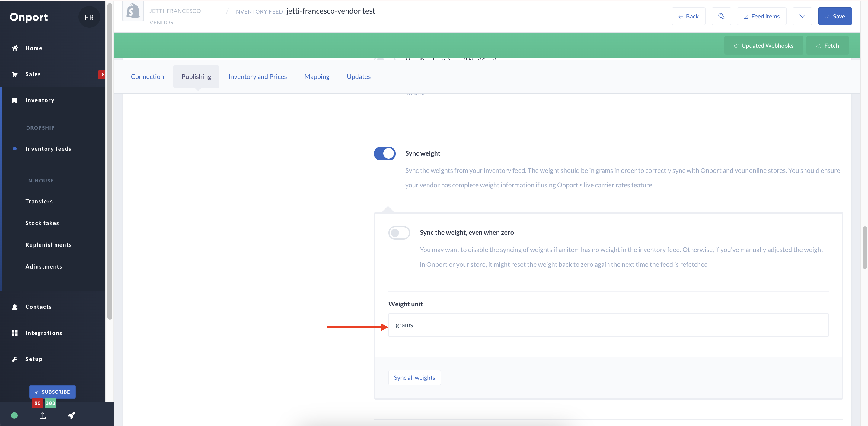Click the Inventory bookmark icon
The width and height of the screenshot is (868, 426).
14,100
